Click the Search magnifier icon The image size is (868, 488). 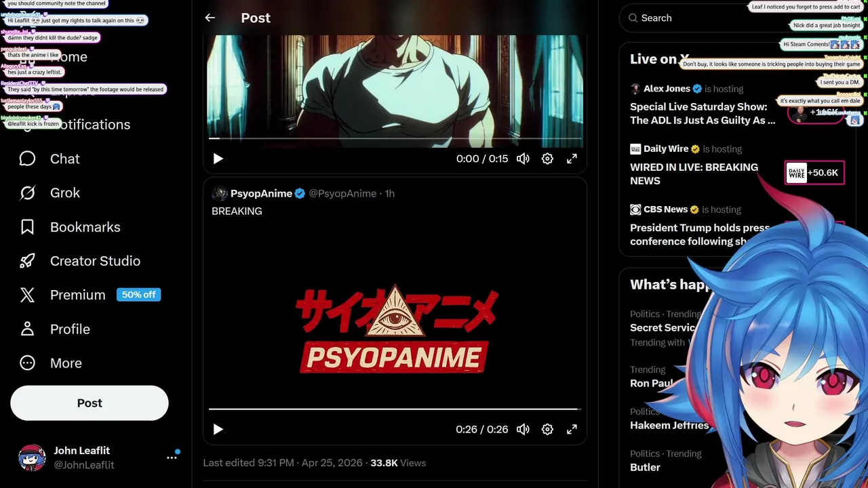633,18
